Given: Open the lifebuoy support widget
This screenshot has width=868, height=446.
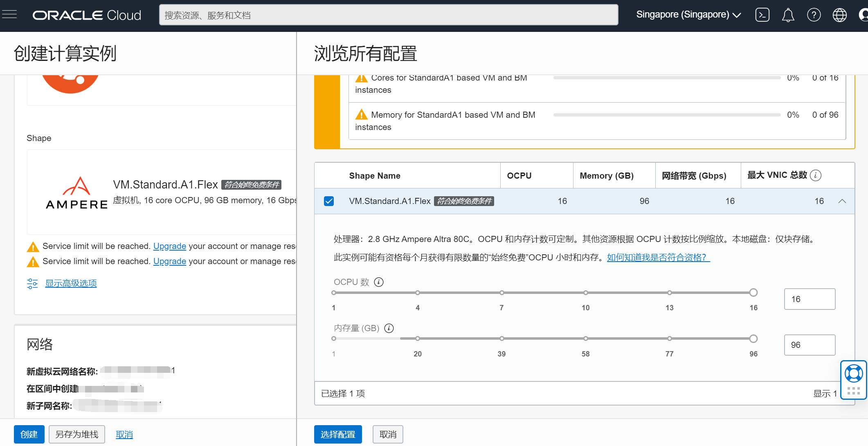Looking at the screenshot, I should [854, 373].
